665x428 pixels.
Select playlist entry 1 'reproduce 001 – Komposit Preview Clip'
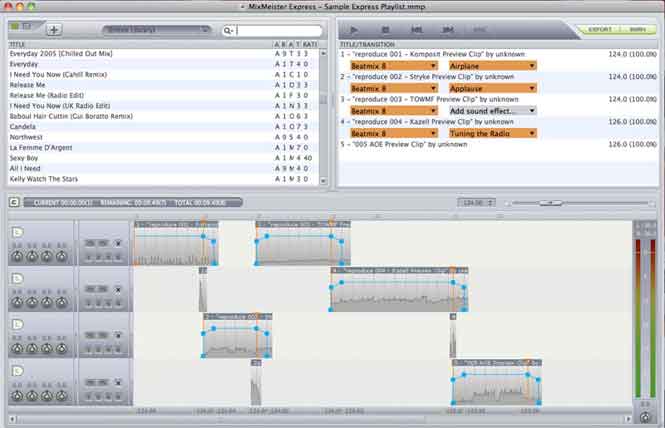(x=498, y=54)
